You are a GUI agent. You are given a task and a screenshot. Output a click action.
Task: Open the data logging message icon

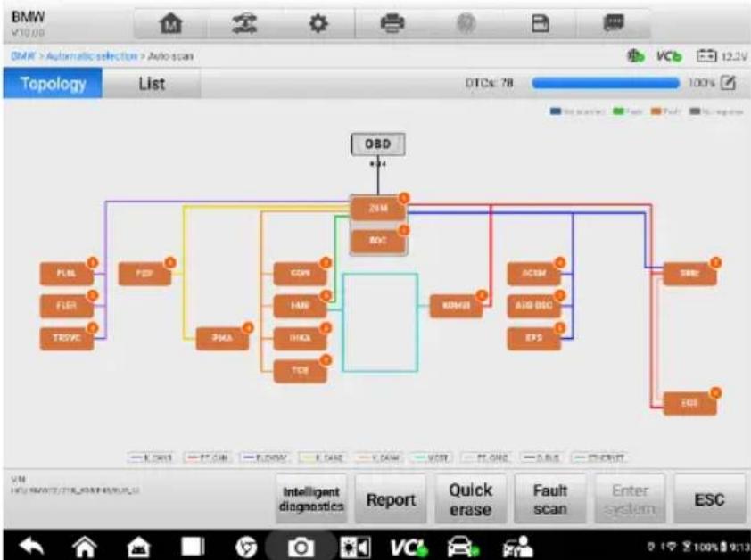[x=614, y=22]
